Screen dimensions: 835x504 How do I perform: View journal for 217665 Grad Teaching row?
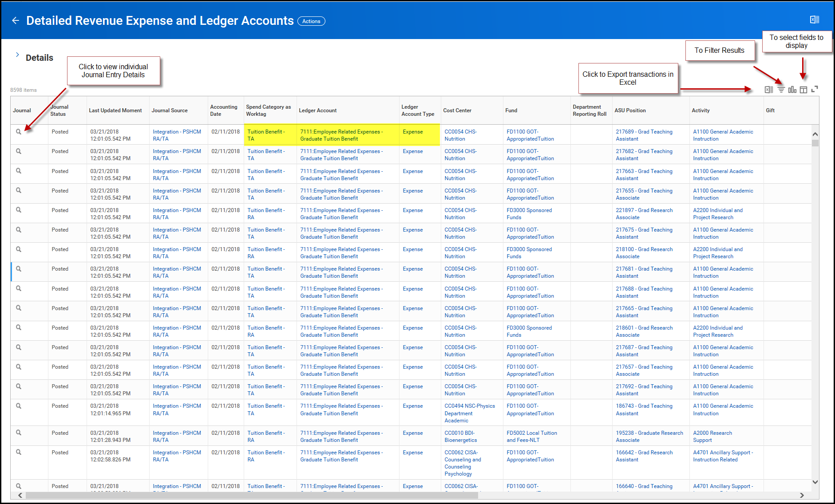(19, 308)
